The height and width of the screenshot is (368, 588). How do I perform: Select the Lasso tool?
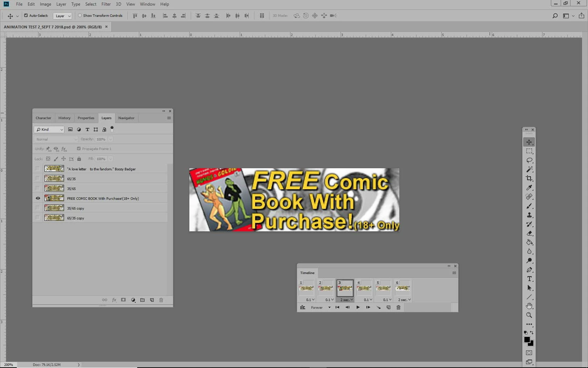[529, 160]
